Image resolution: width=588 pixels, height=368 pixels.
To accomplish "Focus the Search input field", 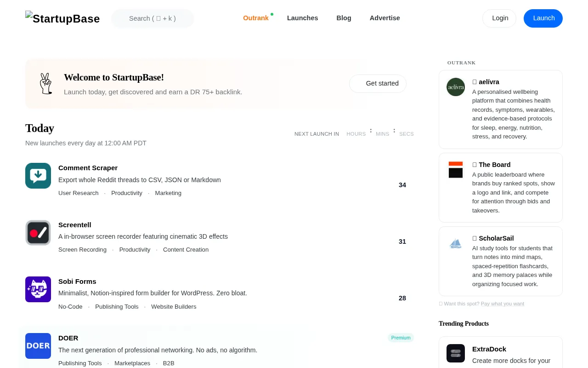I will [153, 18].
